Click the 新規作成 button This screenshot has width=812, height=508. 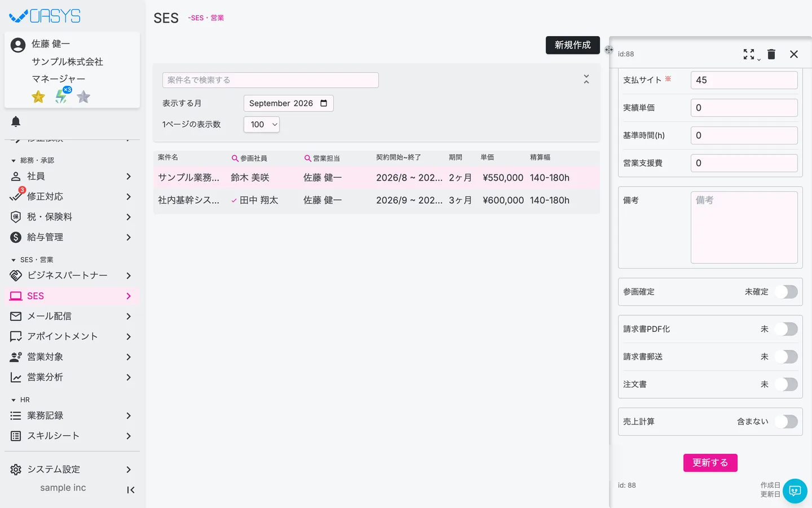572,45
